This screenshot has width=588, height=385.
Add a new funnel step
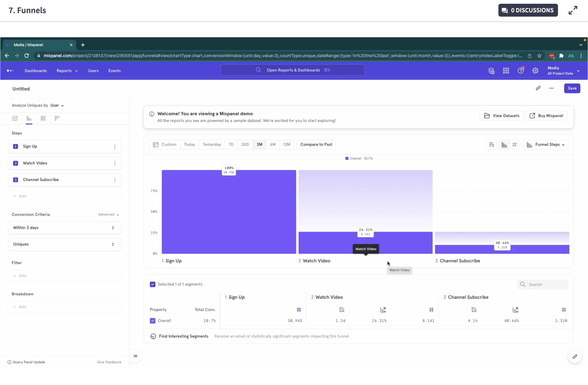point(65,196)
